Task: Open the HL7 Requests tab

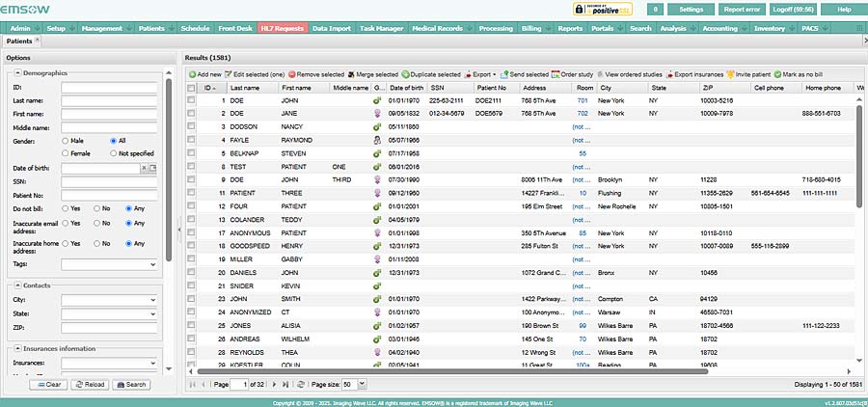Action: (x=284, y=29)
